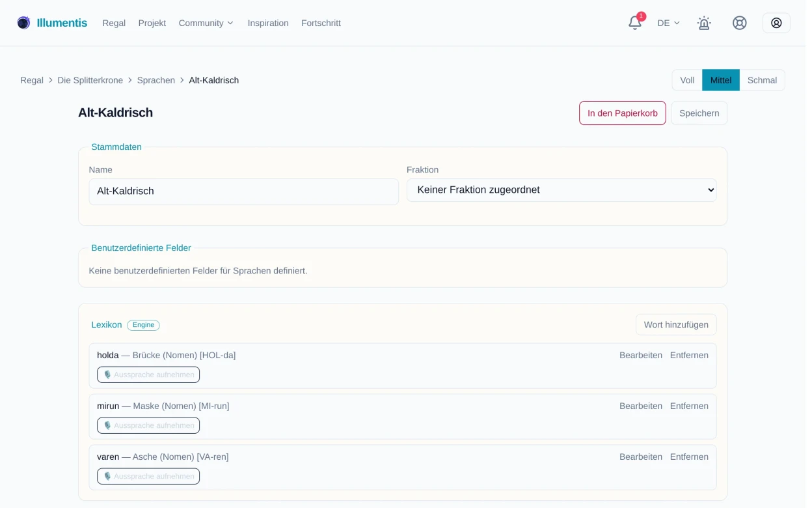The height and width of the screenshot is (508, 812).
Task: Click Wort hinzufügen button
Action: [x=676, y=324]
